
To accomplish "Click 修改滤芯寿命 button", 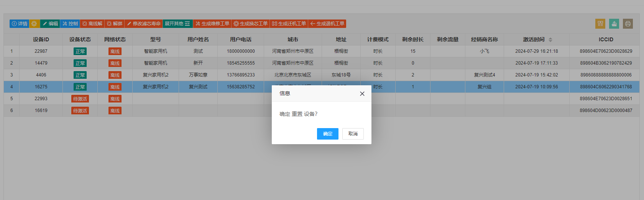I will point(144,24).
